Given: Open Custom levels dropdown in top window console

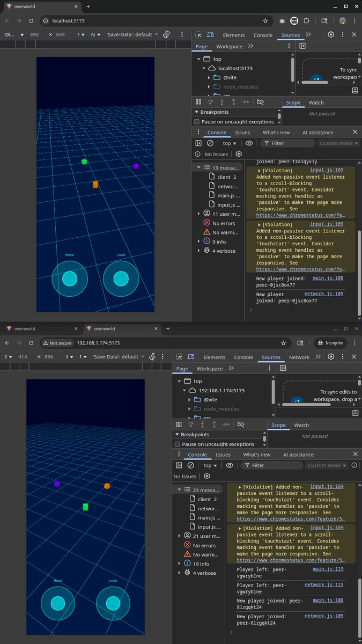Looking at the screenshot, I should tap(339, 143).
